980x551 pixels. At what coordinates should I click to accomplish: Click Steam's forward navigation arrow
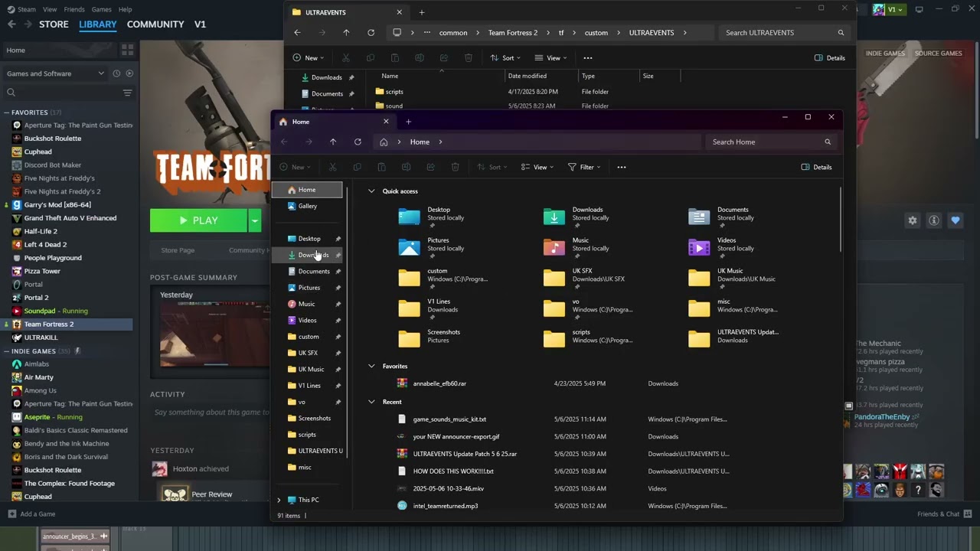[28, 24]
